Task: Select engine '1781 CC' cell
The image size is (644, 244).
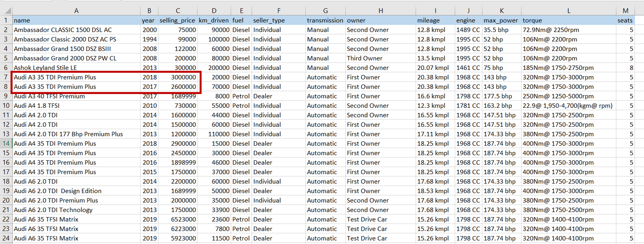Action: [469, 106]
